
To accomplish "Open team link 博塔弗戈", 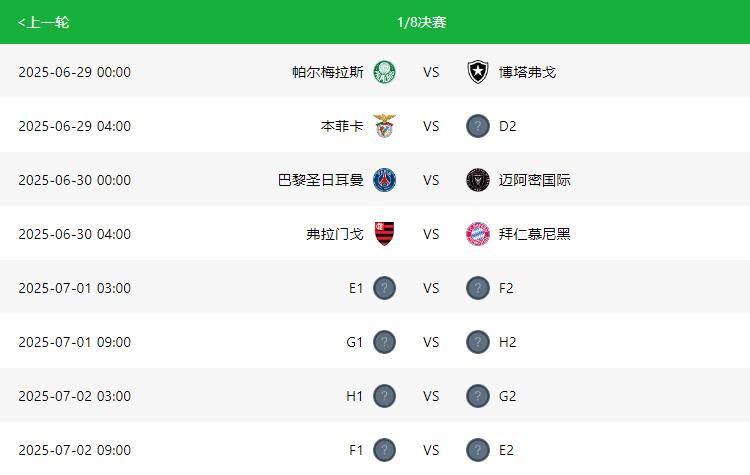I will pos(527,72).
